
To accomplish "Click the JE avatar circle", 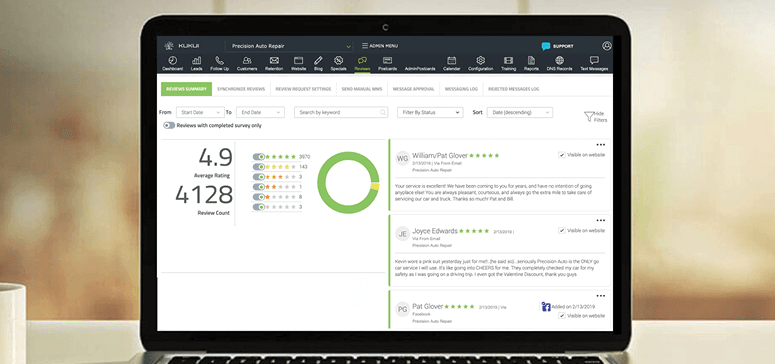I will pos(403,234).
